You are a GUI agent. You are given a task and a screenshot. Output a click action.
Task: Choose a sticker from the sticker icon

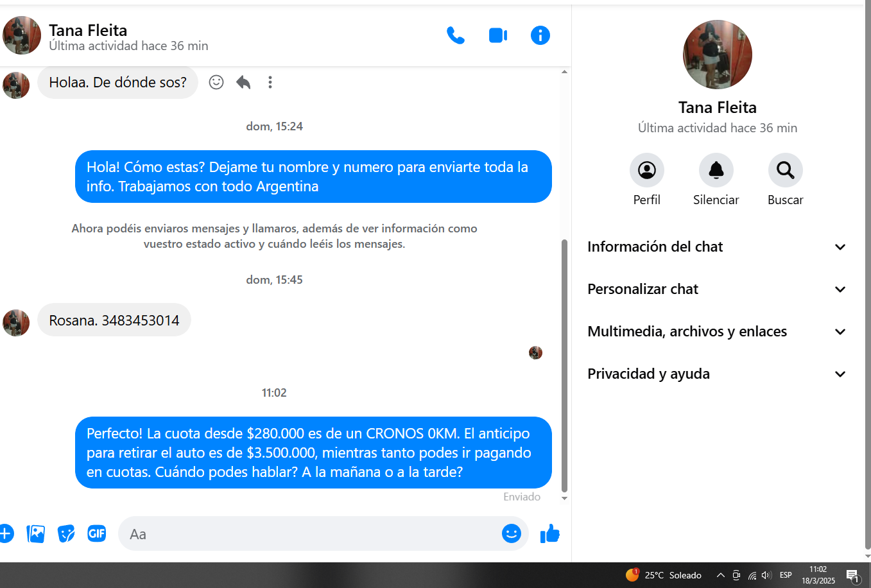coord(66,533)
